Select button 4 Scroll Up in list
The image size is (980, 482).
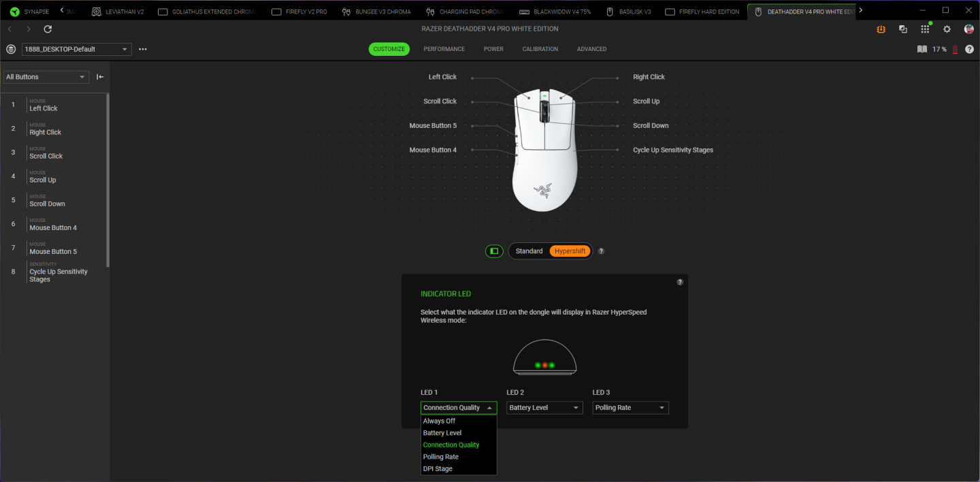[53, 176]
